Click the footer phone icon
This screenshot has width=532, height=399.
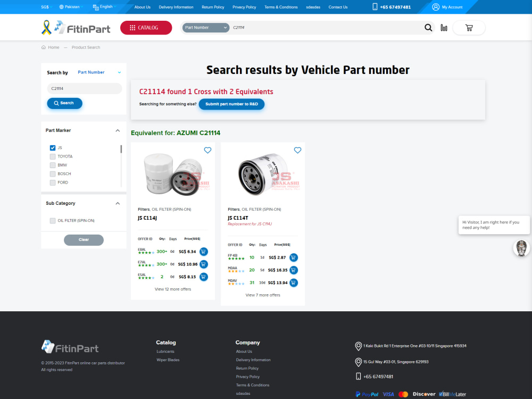click(358, 376)
